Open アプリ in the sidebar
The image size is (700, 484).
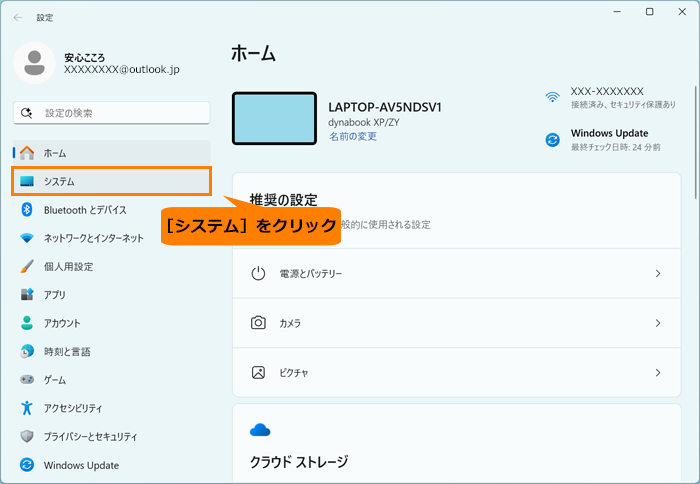54,295
